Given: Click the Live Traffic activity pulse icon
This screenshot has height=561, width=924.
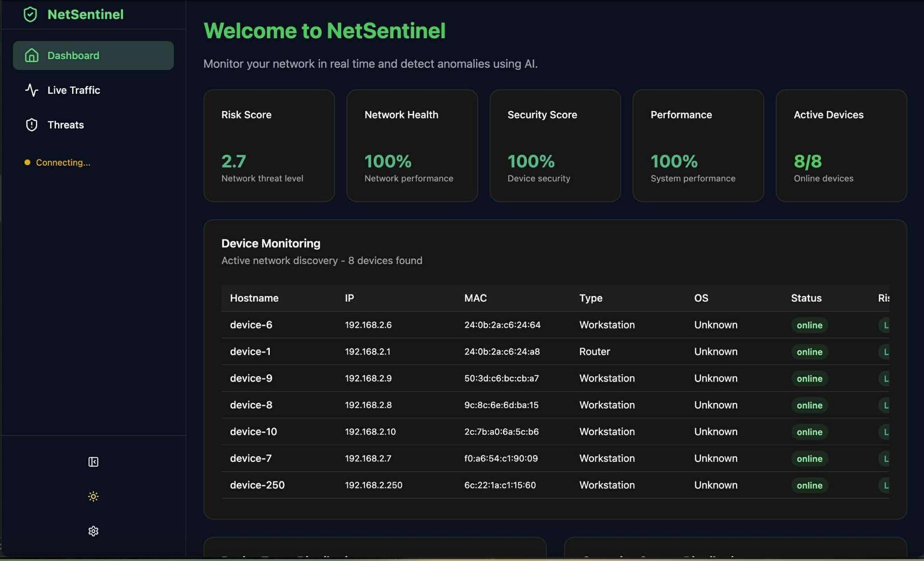Looking at the screenshot, I should pyautogui.click(x=31, y=90).
